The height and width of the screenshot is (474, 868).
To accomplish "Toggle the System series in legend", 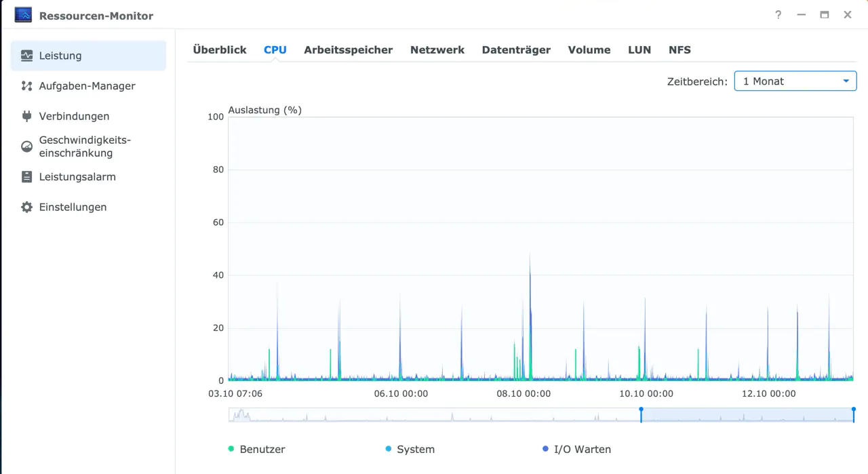I will point(410,449).
